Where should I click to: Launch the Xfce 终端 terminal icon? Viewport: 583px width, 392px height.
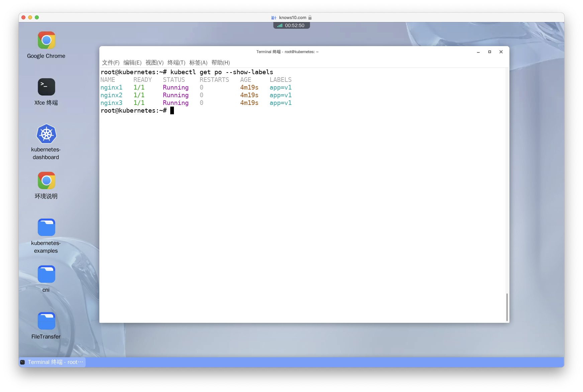tap(46, 87)
